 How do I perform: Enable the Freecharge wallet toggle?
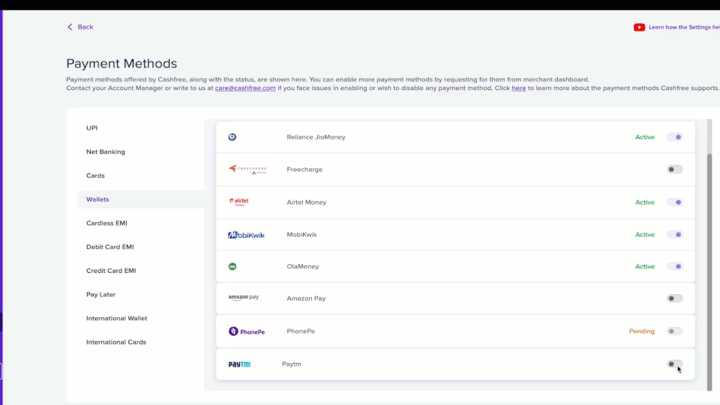click(675, 169)
